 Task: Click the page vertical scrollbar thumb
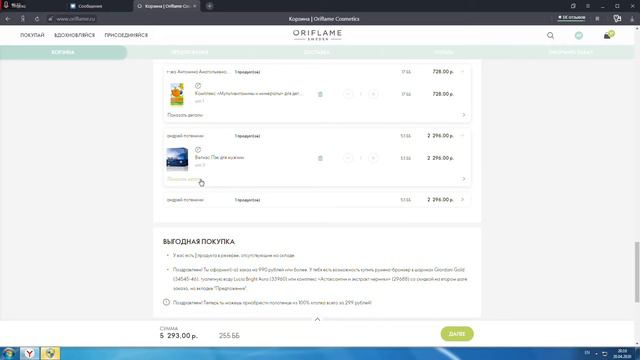point(637,272)
